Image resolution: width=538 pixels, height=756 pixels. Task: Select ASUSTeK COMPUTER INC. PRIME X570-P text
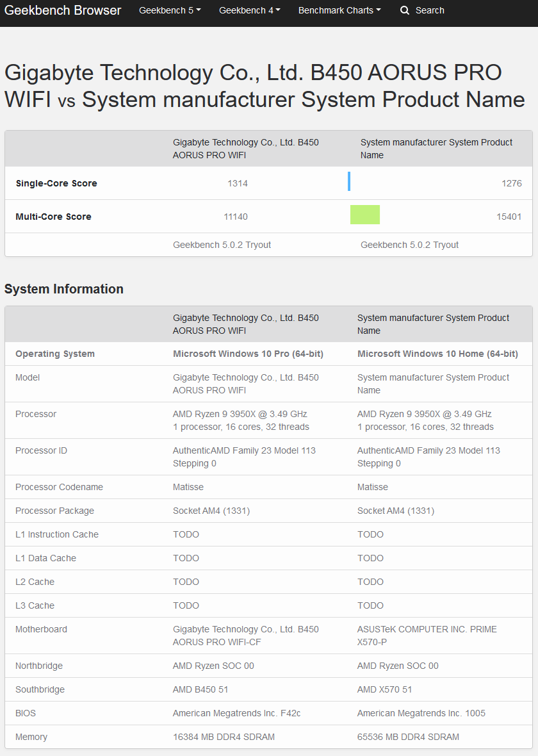[x=427, y=636]
